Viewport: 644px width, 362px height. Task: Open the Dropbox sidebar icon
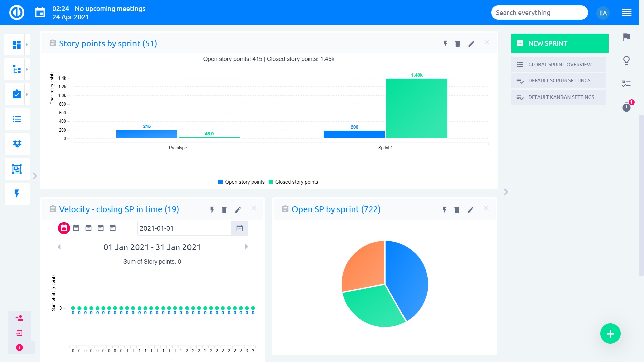click(x=17, y=144)
